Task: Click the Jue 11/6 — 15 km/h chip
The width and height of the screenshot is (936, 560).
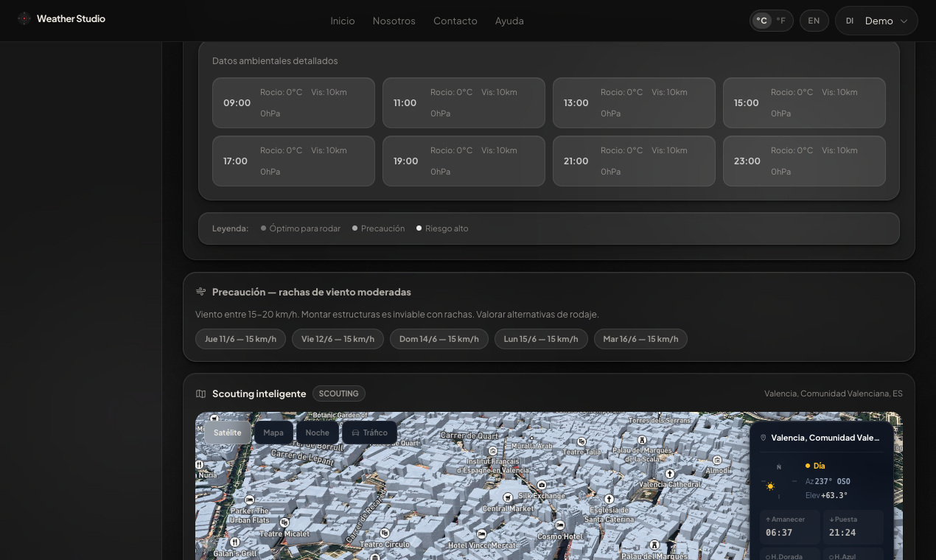Action: [x=240, y=339]
